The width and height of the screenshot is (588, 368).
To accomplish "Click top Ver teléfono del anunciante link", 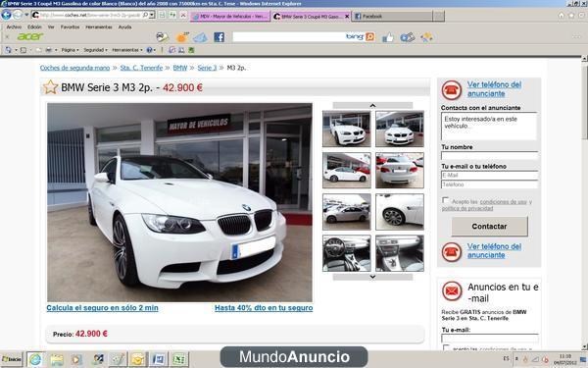I will (494, 89).
